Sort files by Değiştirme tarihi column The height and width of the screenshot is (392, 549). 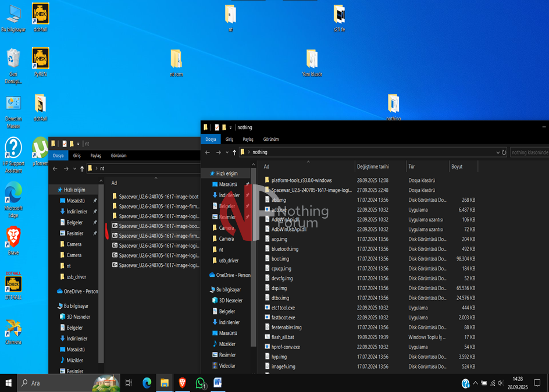372,166
